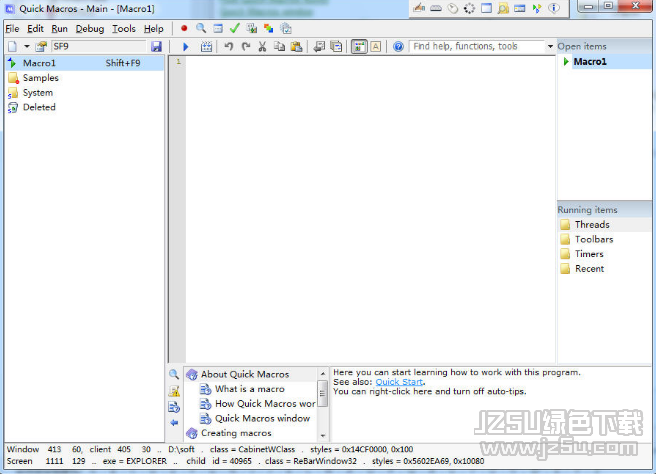Open the Run menu
Viewport: 656px width, 474px height.
coord(59,29)
